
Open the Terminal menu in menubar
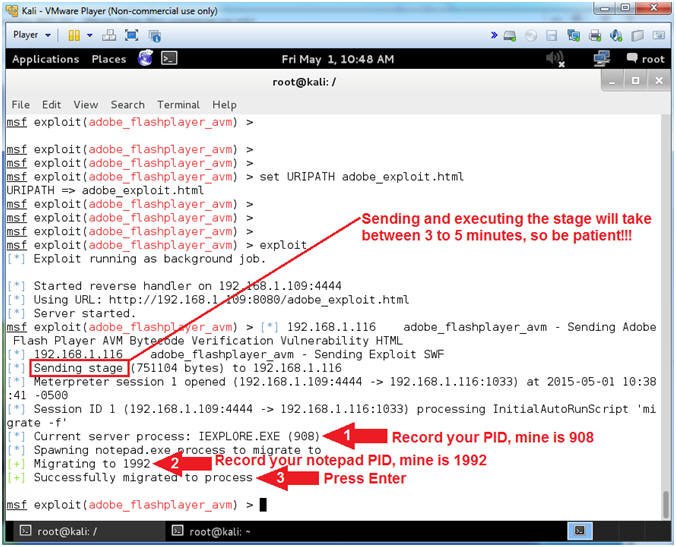[x=178, y=105]
